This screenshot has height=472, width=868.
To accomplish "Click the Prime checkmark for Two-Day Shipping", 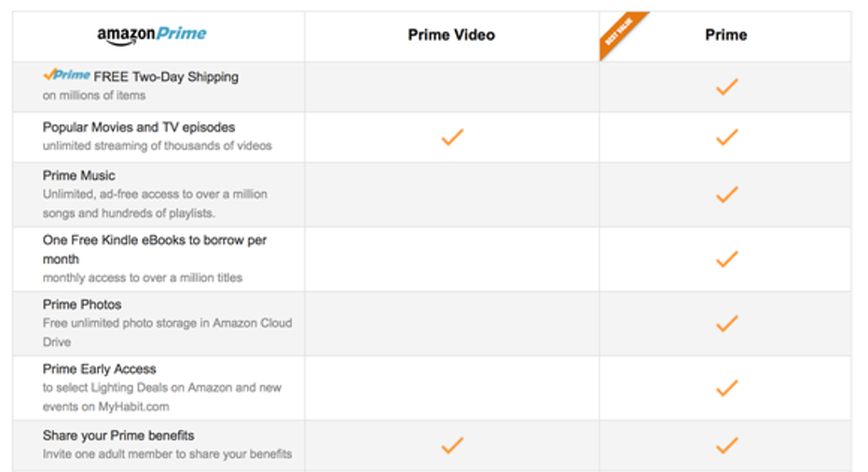I will coord(727,87).
